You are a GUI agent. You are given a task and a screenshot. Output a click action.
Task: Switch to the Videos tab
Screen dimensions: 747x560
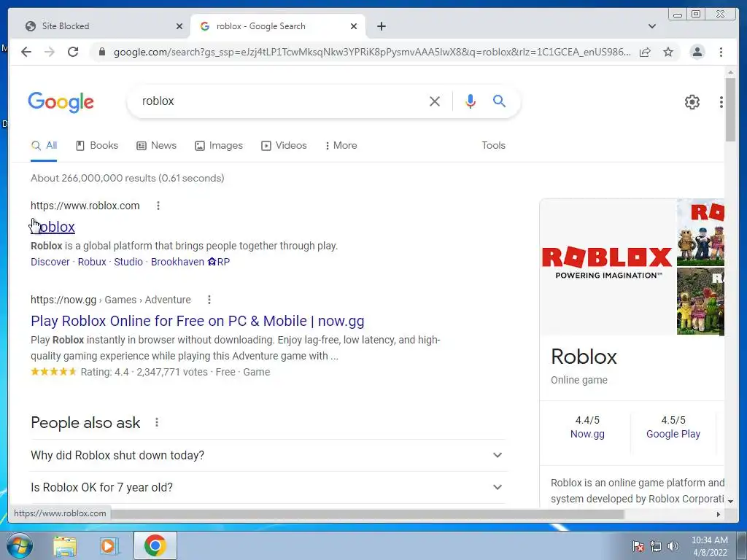click(284, 146)
